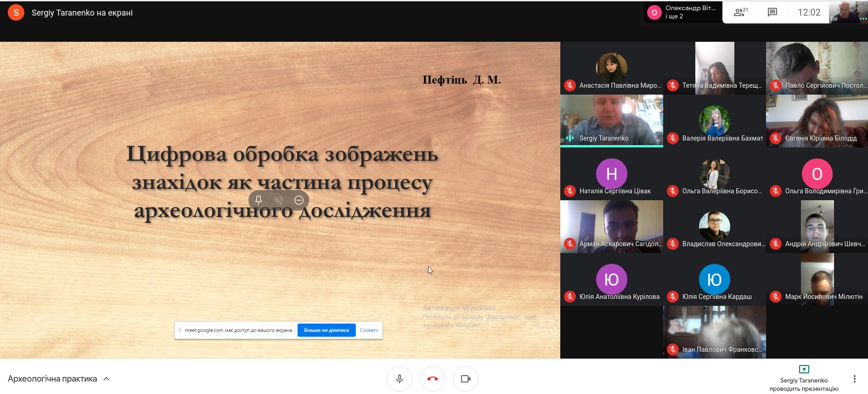Click the muted speaker icon on presentation overlay
868x394 pixels.
pyautogui.click(x=279, y=200)
